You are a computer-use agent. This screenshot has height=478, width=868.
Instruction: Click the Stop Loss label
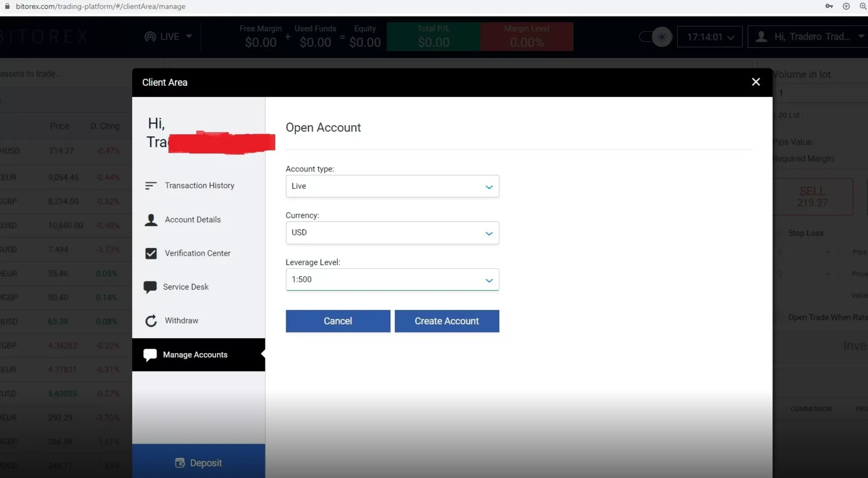pos(806,233)
